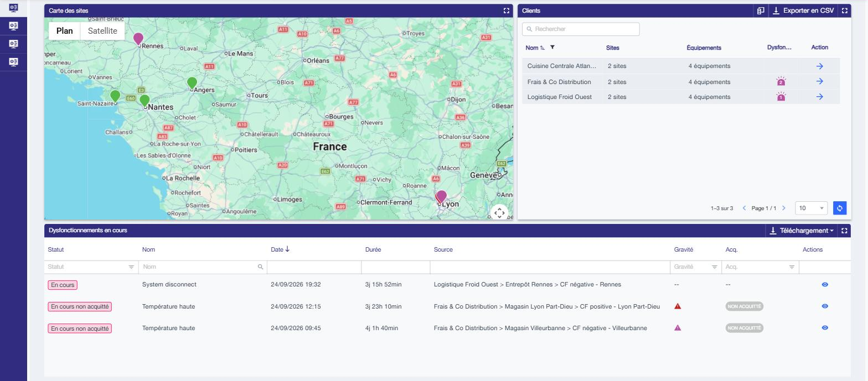Click source text ending 'CF négative - Villeurbanne'
Image resolution: width=868 pixels, height=381 pixels.
click(540, 328)
